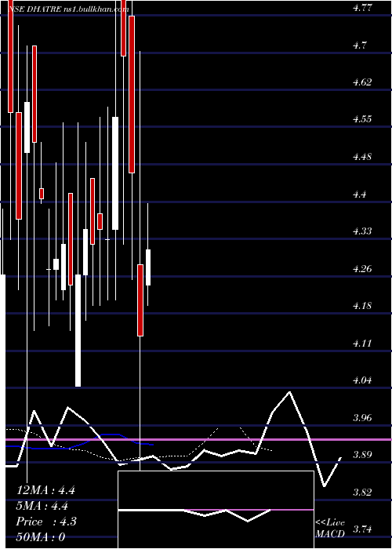This screenshot has height=549, width=392.
Task: Click the peak of the white indicator line
Action: coord(289,392)
